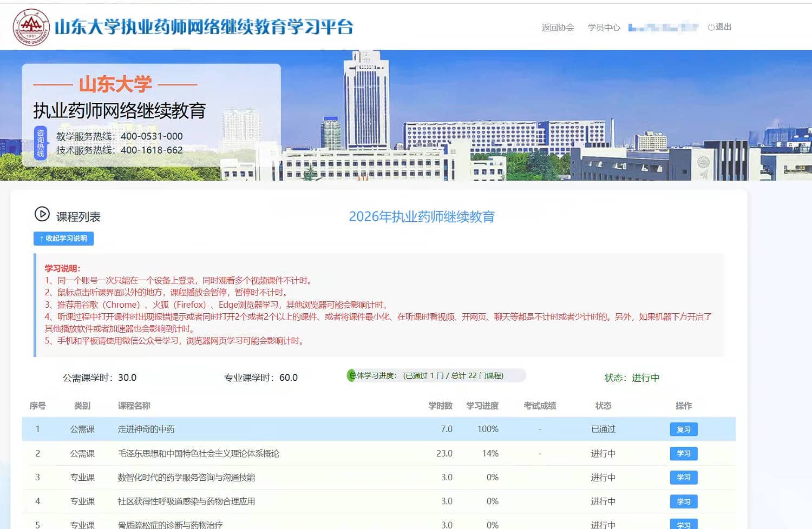Viewport: 812px width, 529px height.
Task: Click 复习 for 走进神奇的中药
Action: [684, 429]
